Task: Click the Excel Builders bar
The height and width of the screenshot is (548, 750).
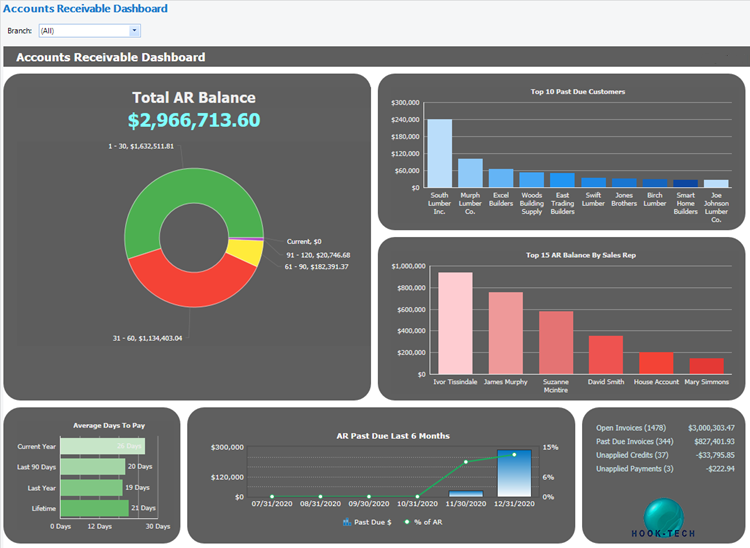Action: tap(501, 178)
